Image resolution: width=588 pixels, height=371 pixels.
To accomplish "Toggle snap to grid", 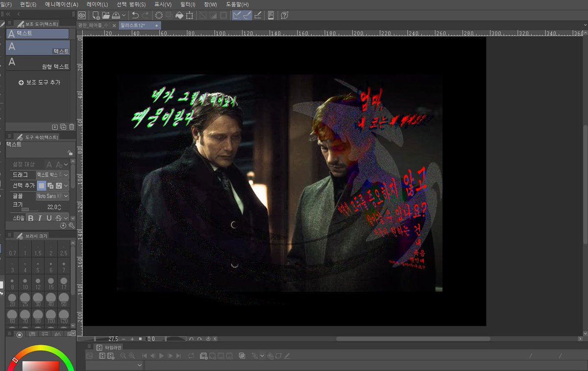I will pyautogui.click(x=258, y=15).
